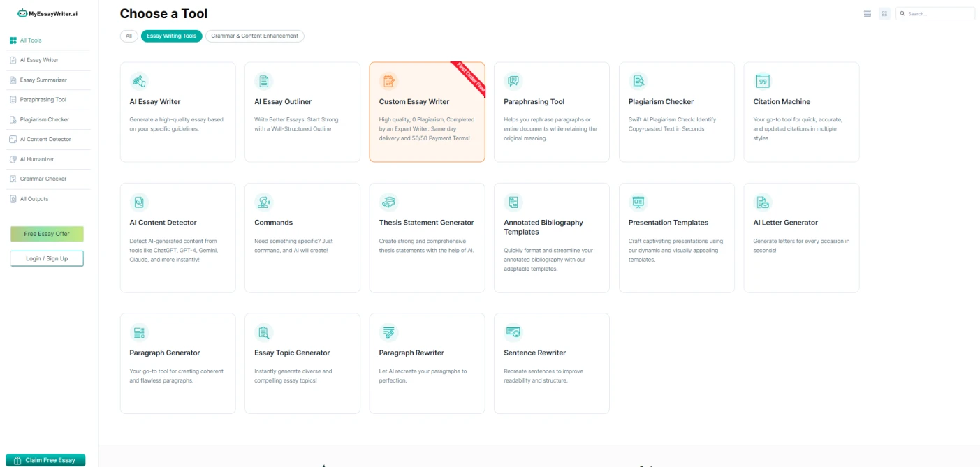Select the All filter tab

click(x=129, y=36)
